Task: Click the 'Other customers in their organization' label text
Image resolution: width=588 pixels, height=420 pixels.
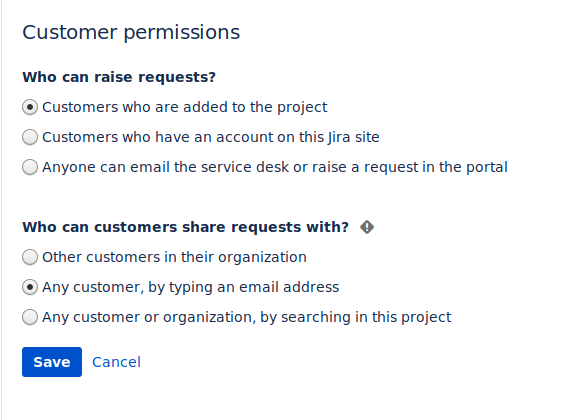Action: [x=174, y=257]
